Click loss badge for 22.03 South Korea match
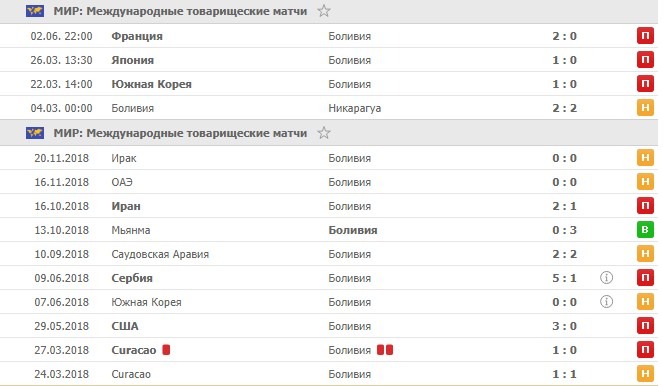Screen dimensions: 663x386 tap(645, 84)
